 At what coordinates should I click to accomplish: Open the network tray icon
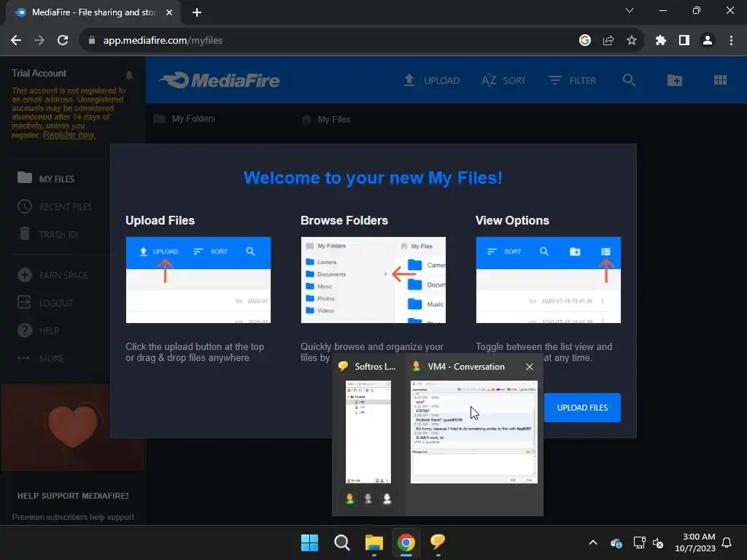(x=639, y=542)
